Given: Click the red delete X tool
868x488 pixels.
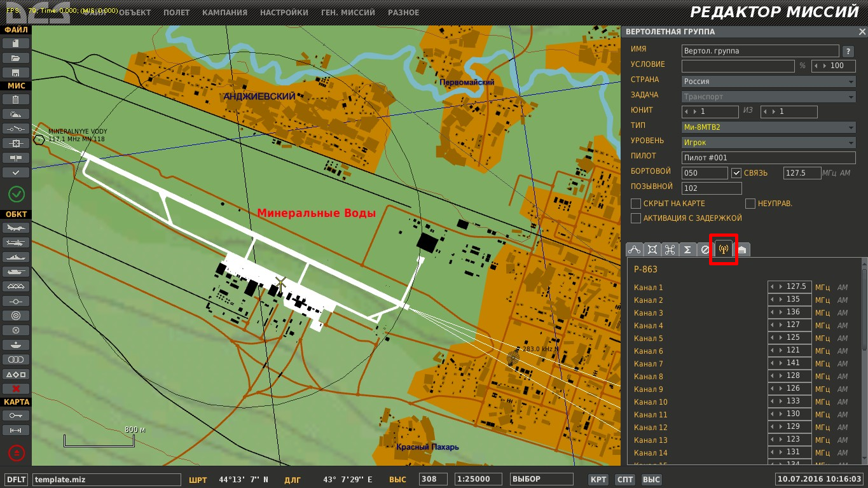Looking at the screenshot, I should point(16,389).
